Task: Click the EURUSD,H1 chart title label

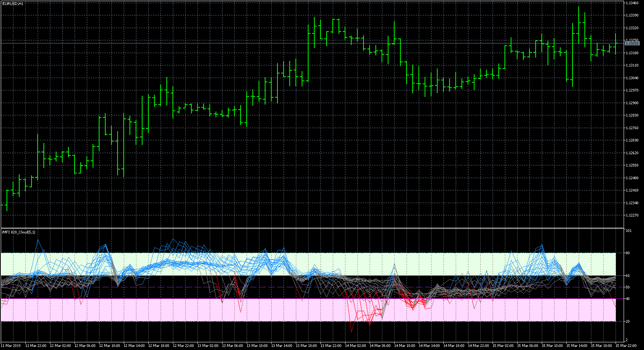Action: (13, 3)
